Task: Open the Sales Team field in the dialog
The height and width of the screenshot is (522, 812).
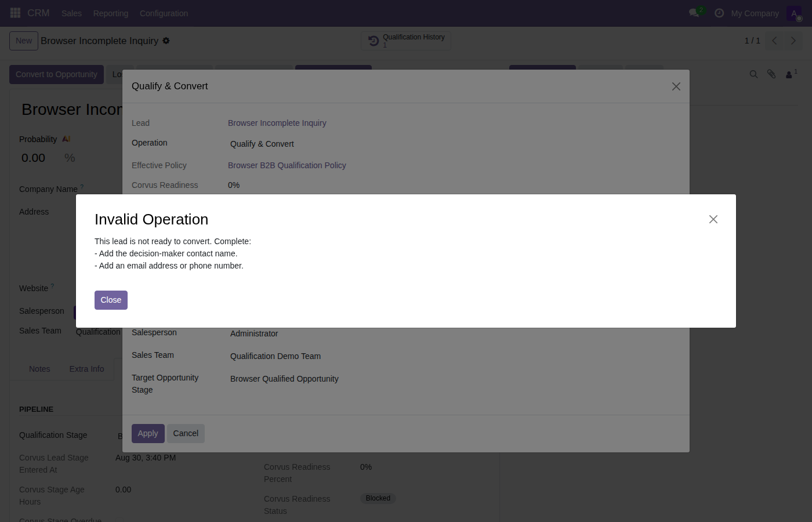Action: tap(453, 356)
